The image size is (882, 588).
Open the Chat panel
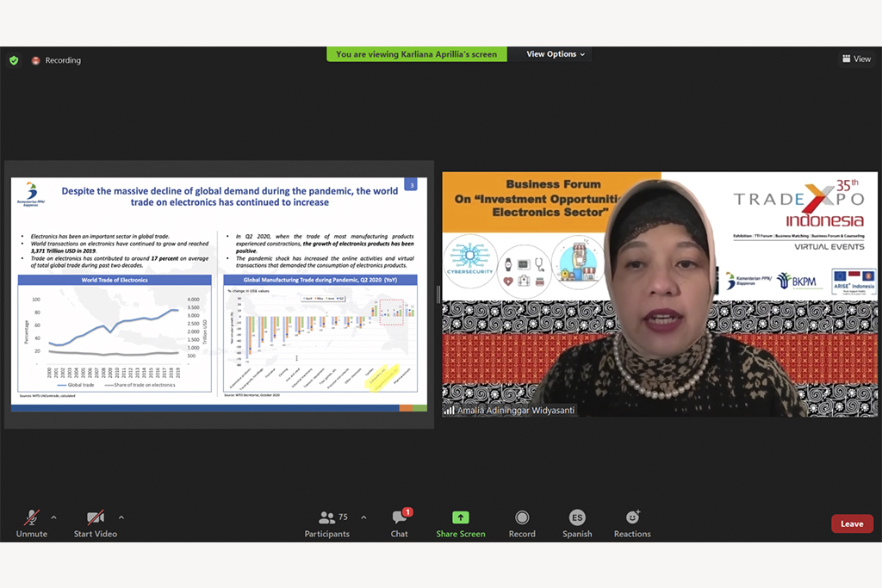(x=400, y=523)
